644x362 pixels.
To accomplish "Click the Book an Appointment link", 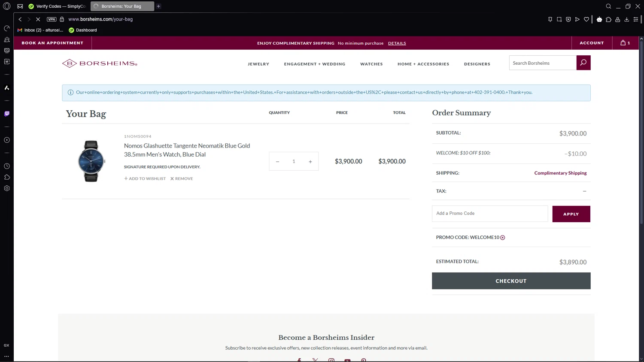I will pyautogui.click(x=52, y=43).
